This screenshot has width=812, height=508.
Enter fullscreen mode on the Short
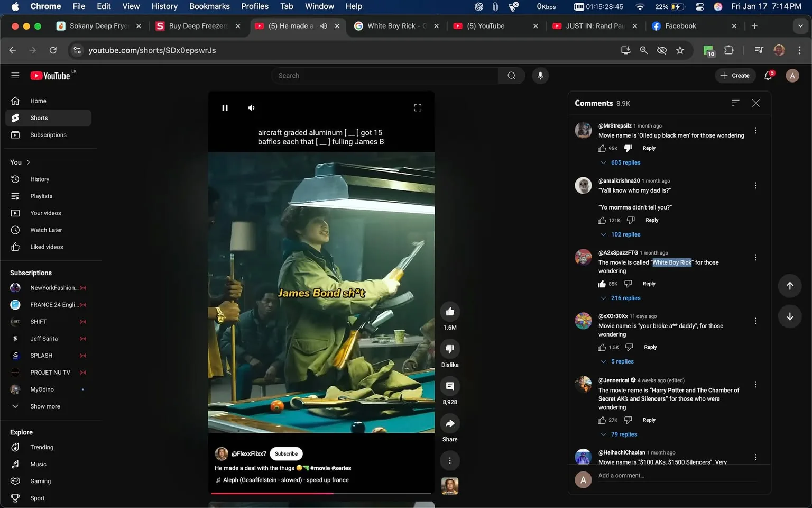tap(418, 108)
